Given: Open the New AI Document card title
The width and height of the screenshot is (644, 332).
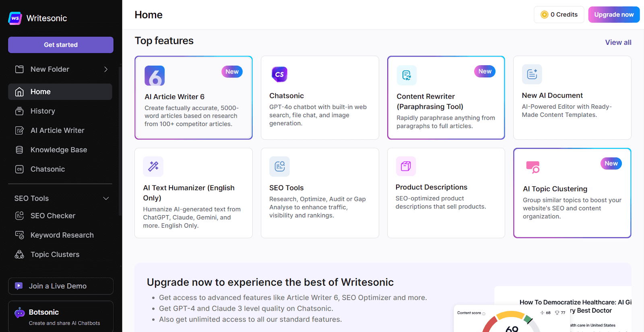Looking at the screenshot, I should (552, 95).
